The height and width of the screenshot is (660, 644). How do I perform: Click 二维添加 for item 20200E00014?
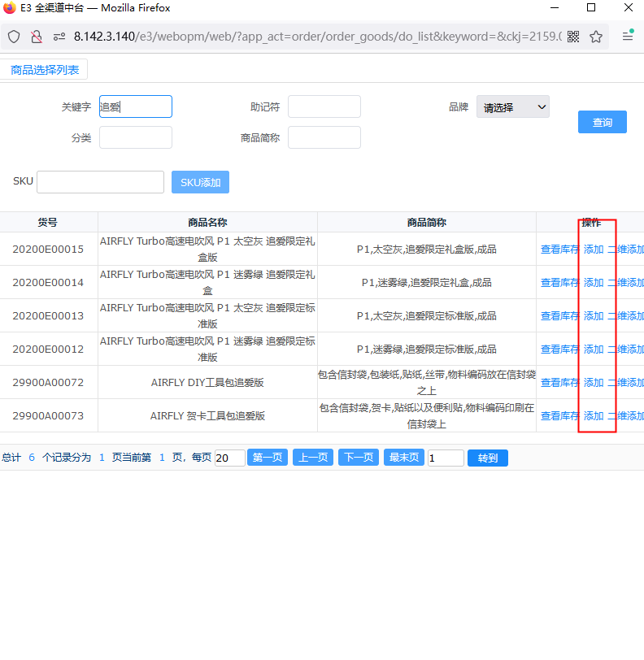625,282
